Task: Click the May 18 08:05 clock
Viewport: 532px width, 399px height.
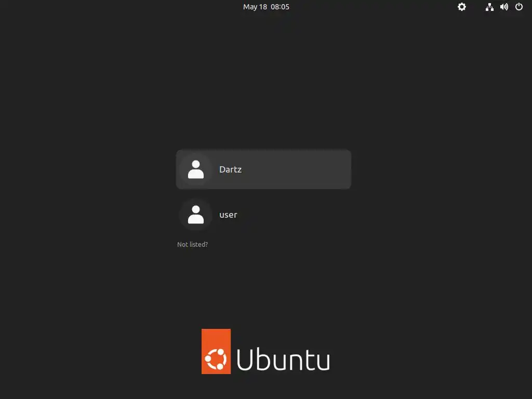Action: [266, 7]
